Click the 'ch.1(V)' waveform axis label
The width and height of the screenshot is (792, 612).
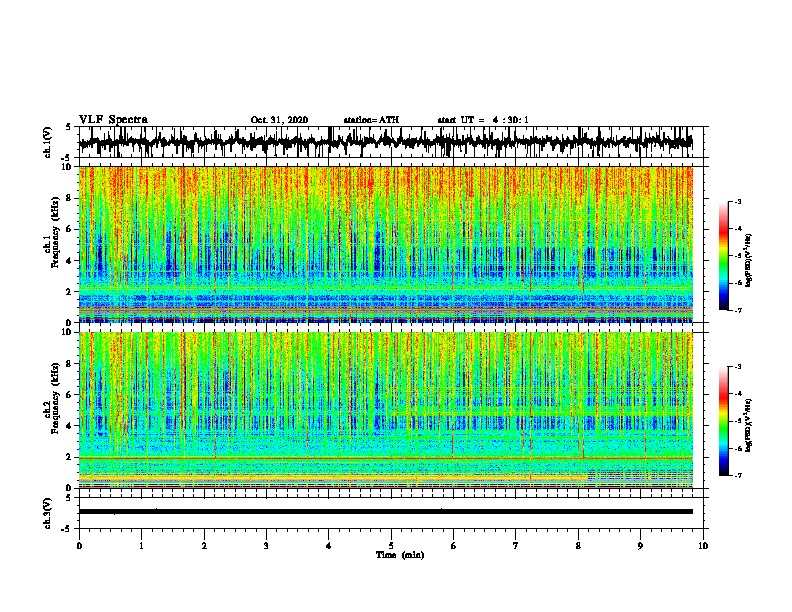click(48, 142)
